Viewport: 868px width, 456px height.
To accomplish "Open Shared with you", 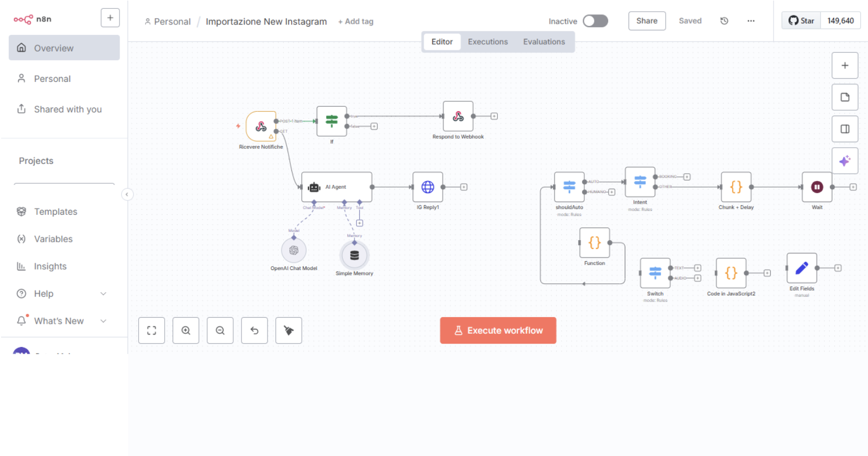I will (x=64, y=109).
